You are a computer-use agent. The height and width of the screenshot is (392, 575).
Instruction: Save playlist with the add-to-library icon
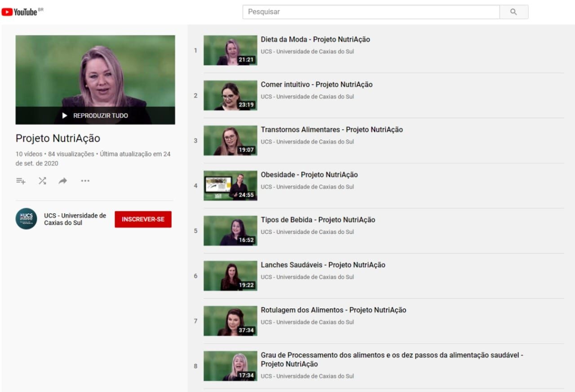point(21,181)
